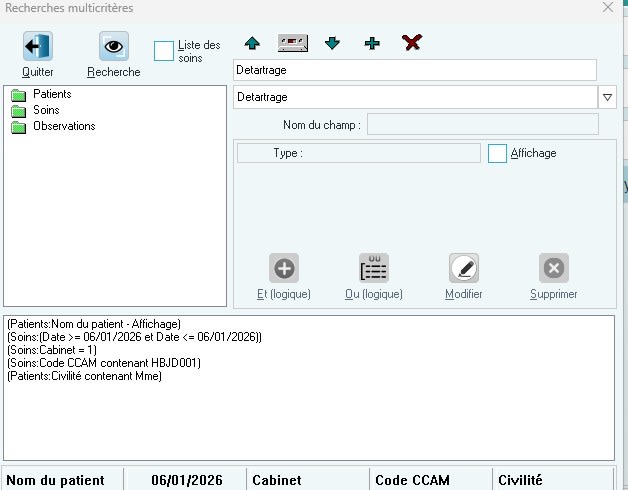
Task: Enable the Affichage checkbox
Action: pyautogui.click(x=497, y=153)
